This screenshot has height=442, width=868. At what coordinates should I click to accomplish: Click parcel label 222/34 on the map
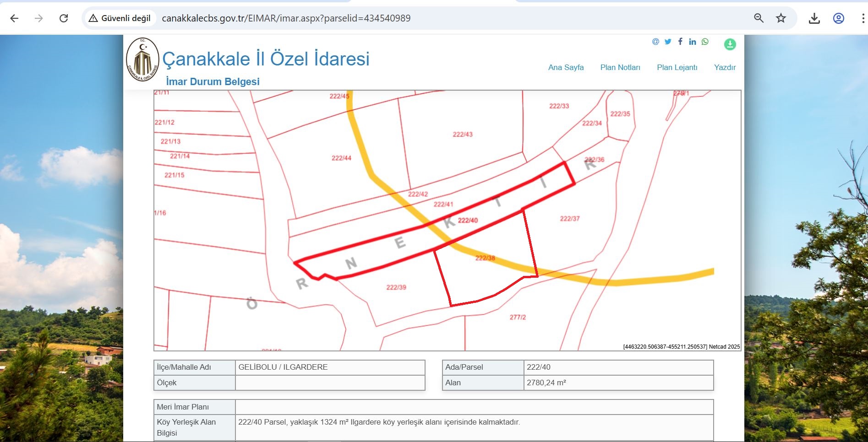[592, 123]
